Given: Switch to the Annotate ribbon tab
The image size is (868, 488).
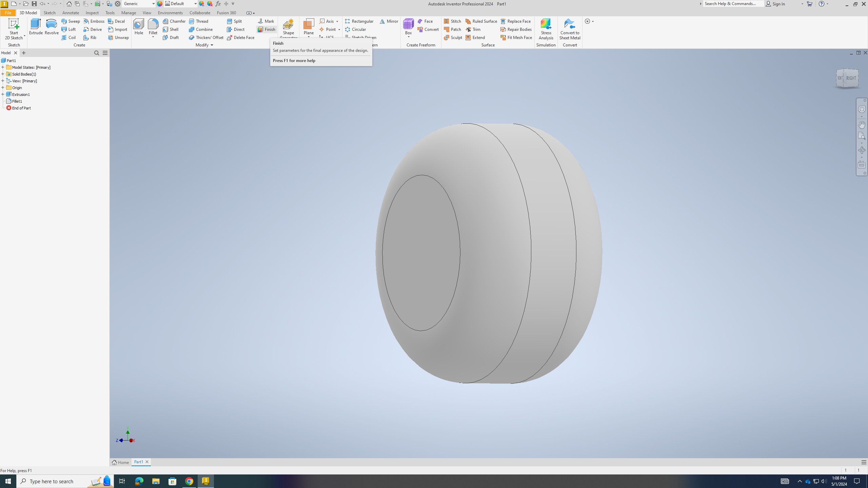Looking at the screenshot, I should click(x=71, y=13).
